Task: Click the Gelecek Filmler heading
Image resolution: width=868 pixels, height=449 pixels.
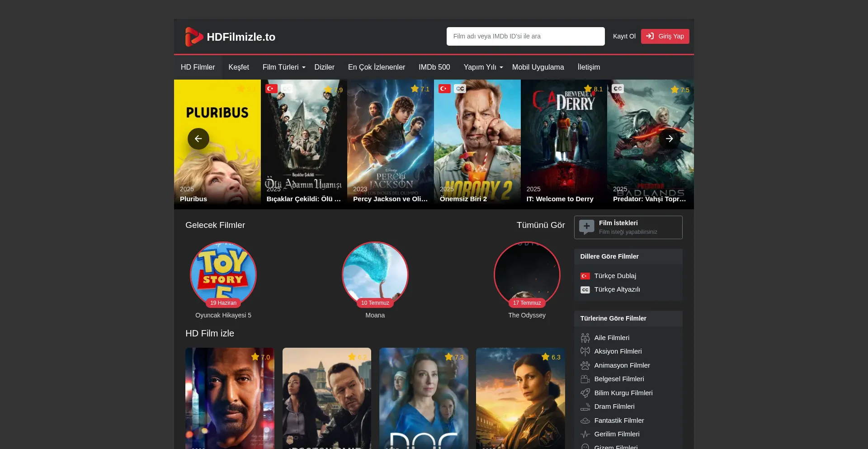Action: point(215,225)
